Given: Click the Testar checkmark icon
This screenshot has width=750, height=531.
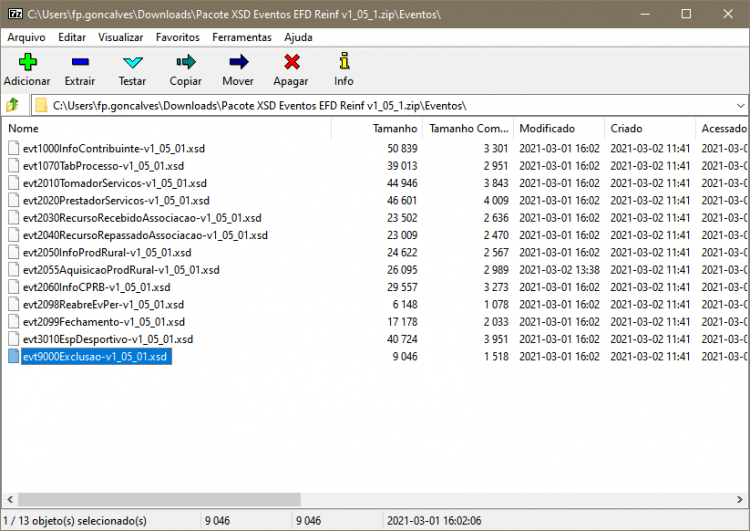Looking at the screenshot, I should 132,62.
